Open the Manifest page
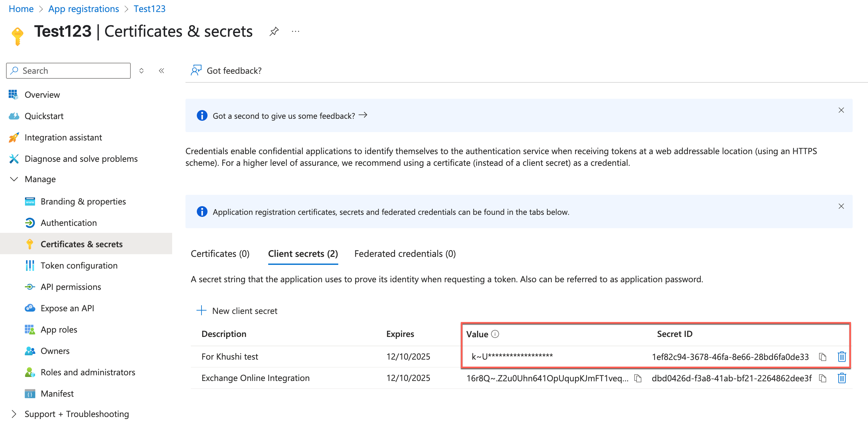Viewport: 868px width, 425px height. point(57,394)
